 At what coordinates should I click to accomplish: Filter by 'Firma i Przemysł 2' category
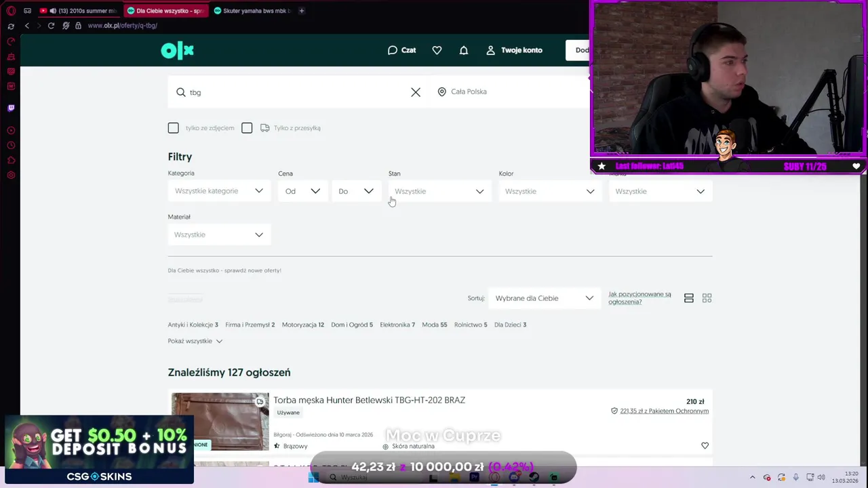250,325
